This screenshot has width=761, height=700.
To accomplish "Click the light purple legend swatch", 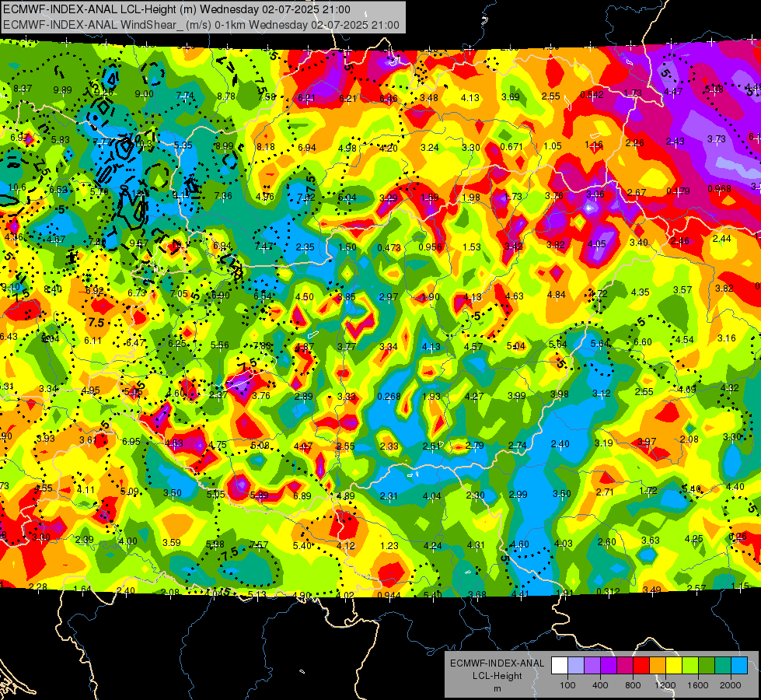I will pyautogui.click(x=592, y=666).
